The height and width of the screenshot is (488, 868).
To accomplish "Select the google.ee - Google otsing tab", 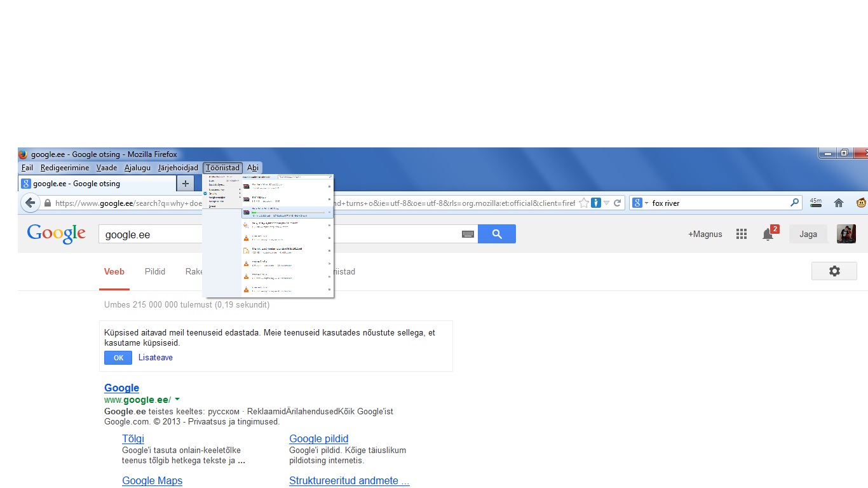I will (97, 184).
